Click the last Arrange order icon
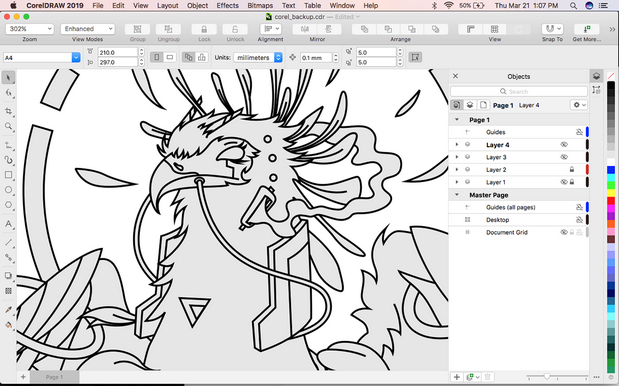Image resolution: width=619 pixels, height=386 pixels. point(435,29)
